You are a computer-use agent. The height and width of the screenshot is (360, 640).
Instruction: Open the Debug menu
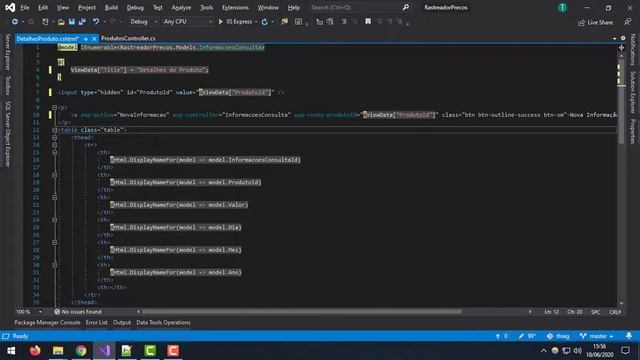point(135,7)
